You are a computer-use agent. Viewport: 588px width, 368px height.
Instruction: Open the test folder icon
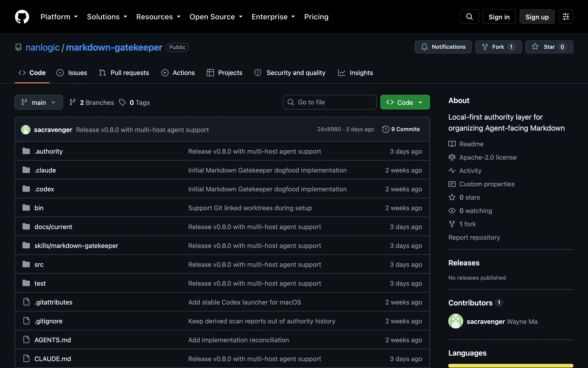[26, 283]
